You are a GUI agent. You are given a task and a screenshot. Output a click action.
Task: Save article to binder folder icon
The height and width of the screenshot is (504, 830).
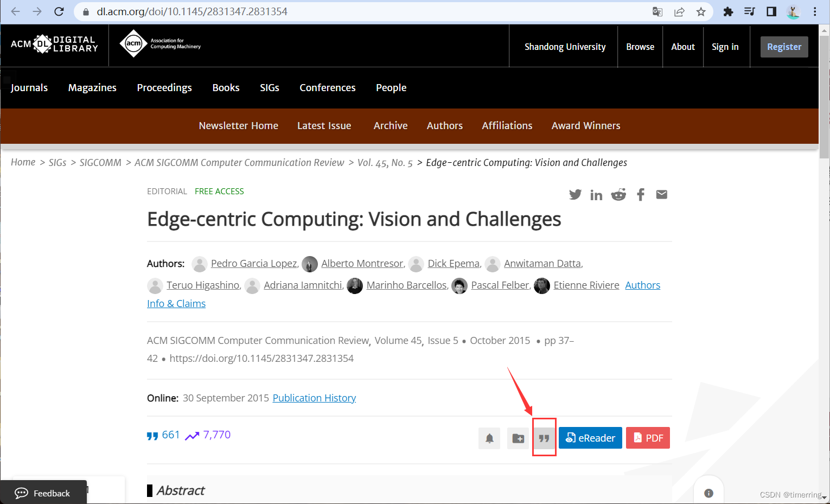[x=518, y=438]
